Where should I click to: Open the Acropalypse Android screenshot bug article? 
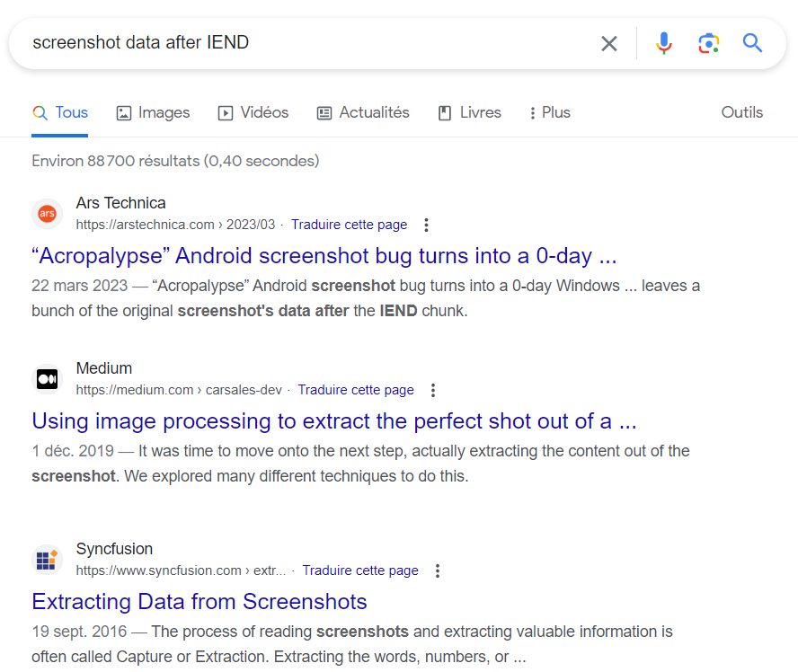tap(324, 256)
